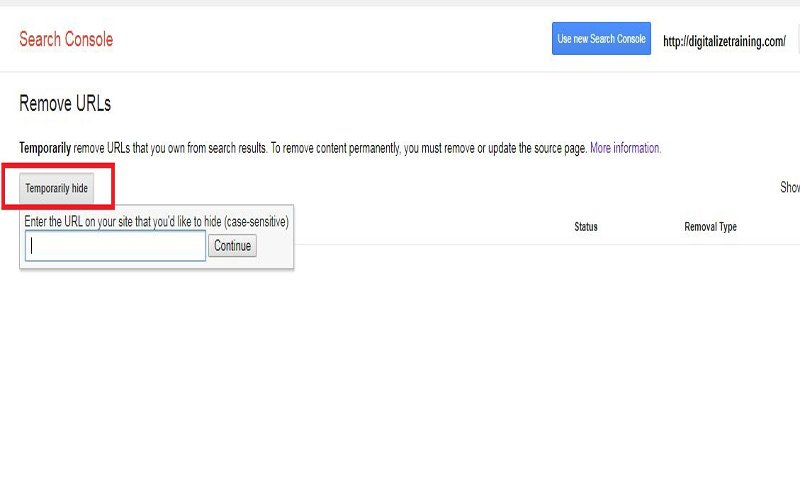Click the table header divider line area

point(546,244)
